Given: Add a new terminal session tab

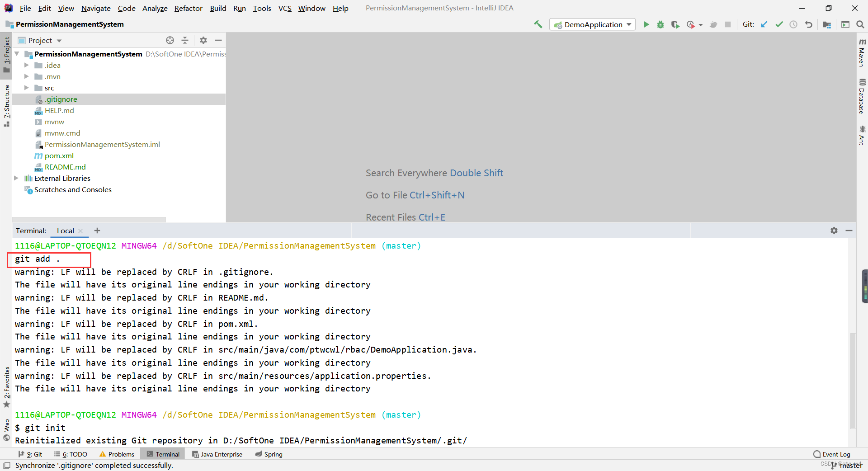Looking at the screenshot, I should 97,231.
